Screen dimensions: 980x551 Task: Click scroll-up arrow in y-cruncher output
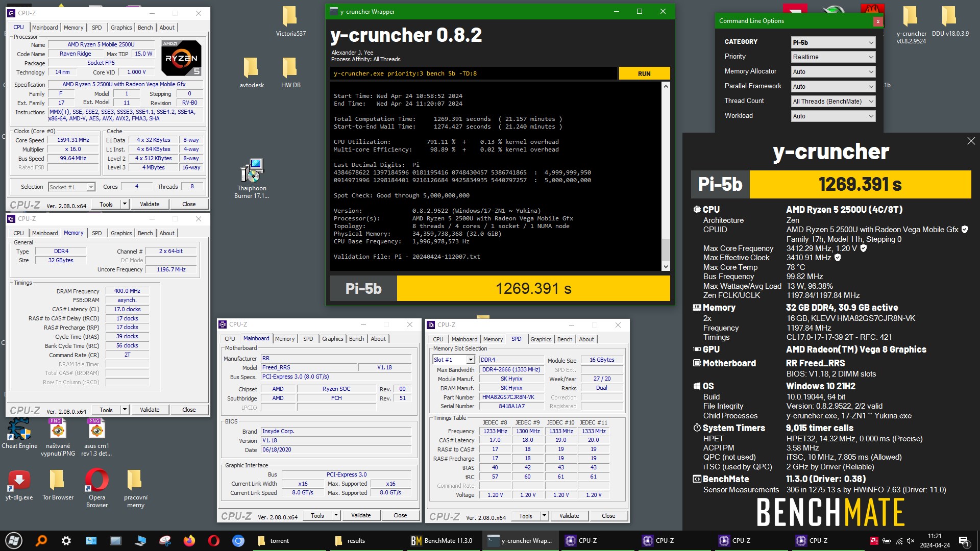point(666,86)
